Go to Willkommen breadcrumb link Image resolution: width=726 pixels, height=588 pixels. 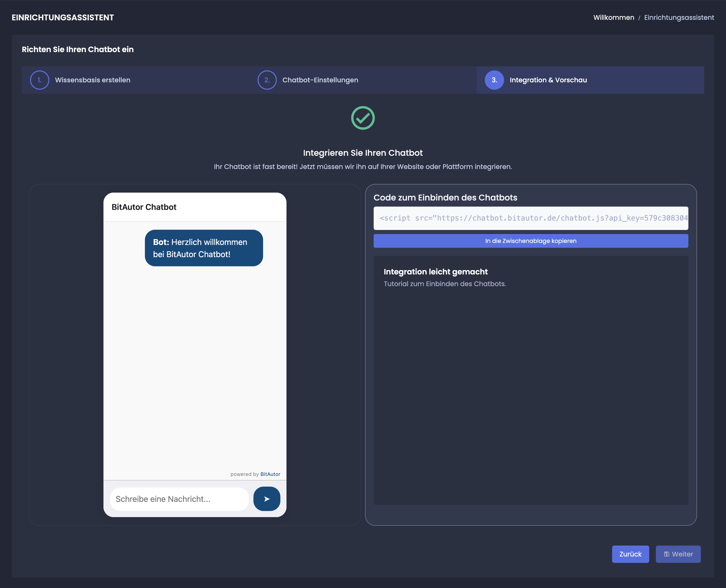(614, 18)
